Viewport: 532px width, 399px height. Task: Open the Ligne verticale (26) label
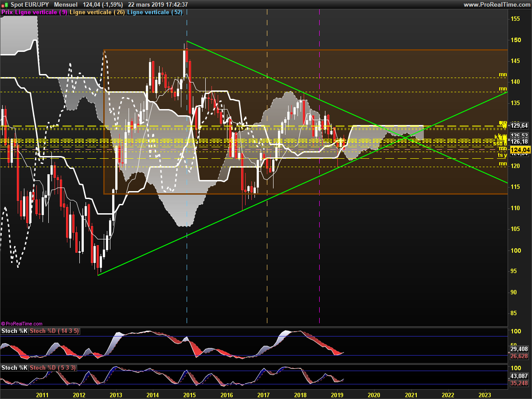click(x=97, y=12)
